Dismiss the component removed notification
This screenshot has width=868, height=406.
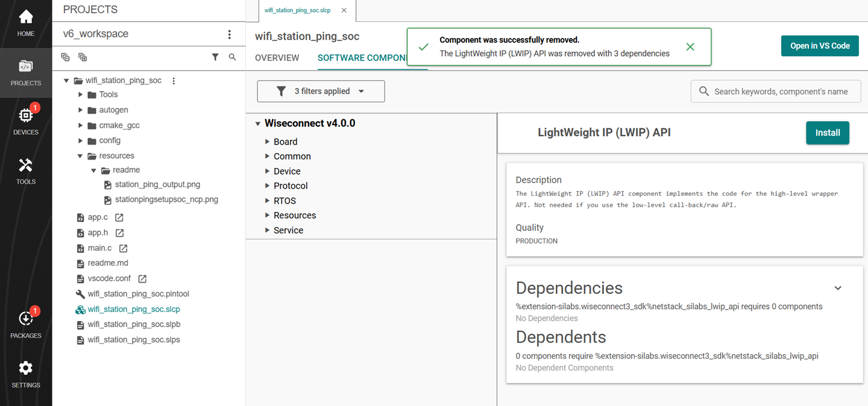pyautogui.click(x=690, y=46)
